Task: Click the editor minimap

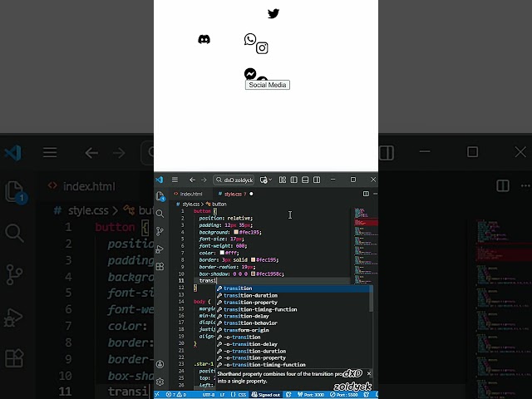Action: click(x=366, y=246)
